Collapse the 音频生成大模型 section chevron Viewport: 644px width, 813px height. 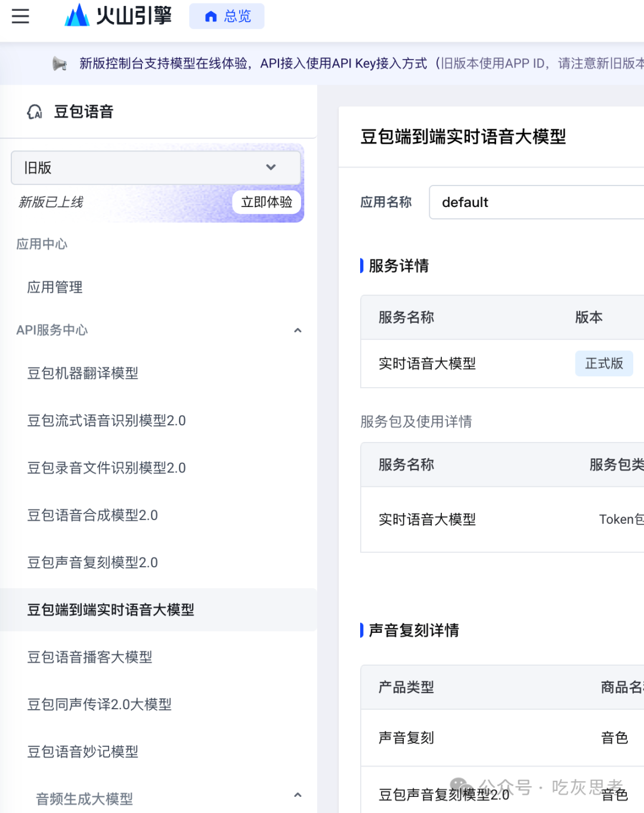pos(298,795)
